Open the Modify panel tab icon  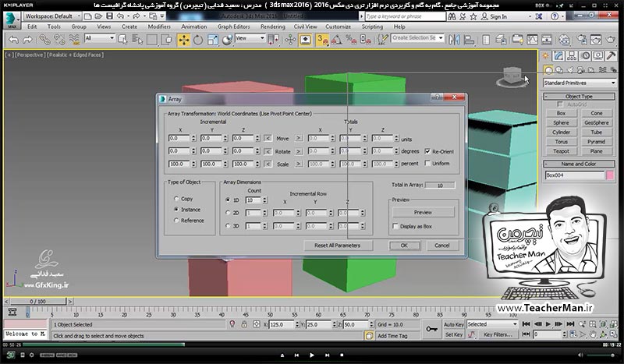558,55
